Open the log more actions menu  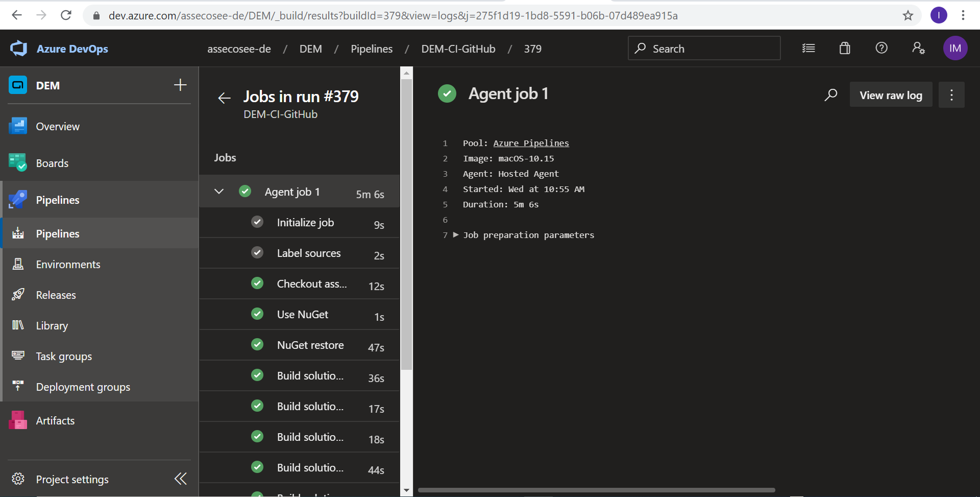point(951,95)
